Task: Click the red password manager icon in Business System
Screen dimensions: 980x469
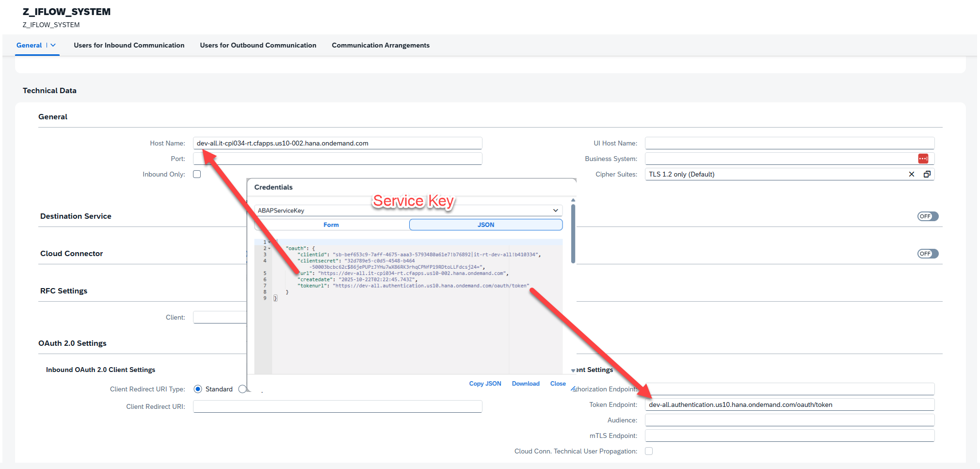Action: 922,159
